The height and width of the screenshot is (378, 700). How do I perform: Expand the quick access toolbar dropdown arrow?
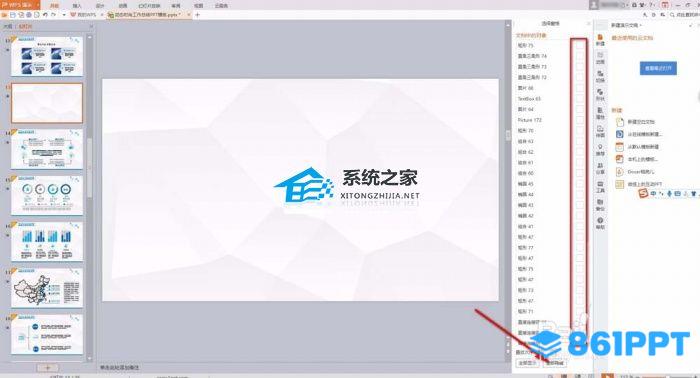coord(64,15)
